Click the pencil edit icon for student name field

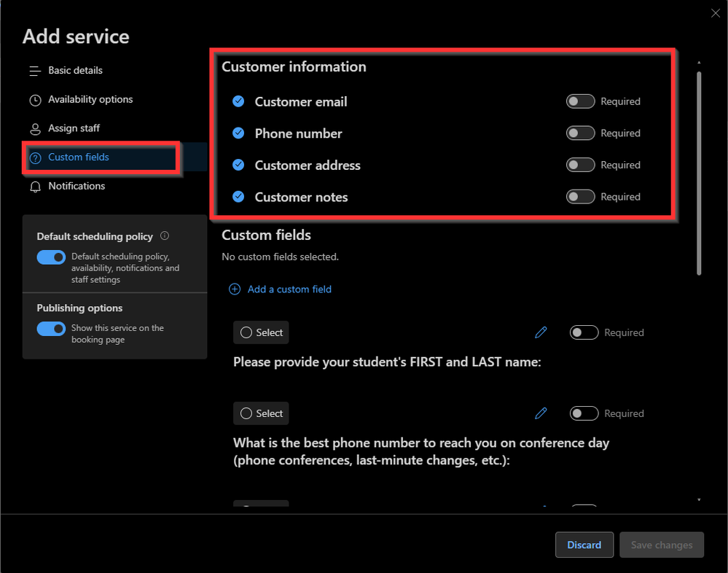pyautogui.click(x=541, y=332)
